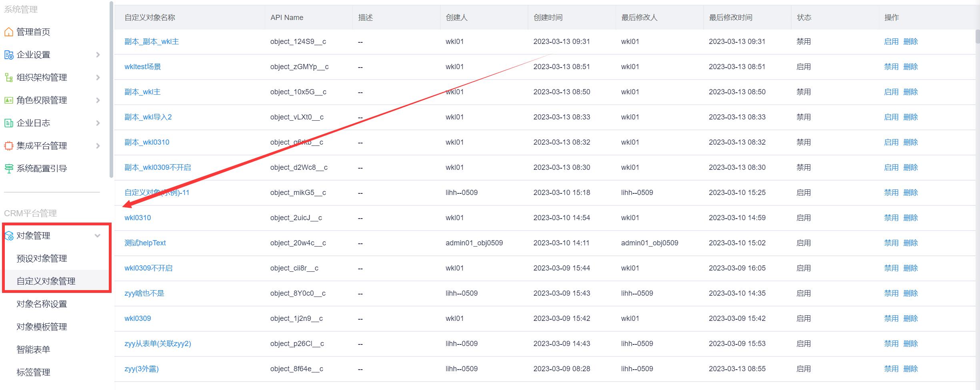
Task: Click the home icon beside 管理首页
Action: (x=8, y=32)
